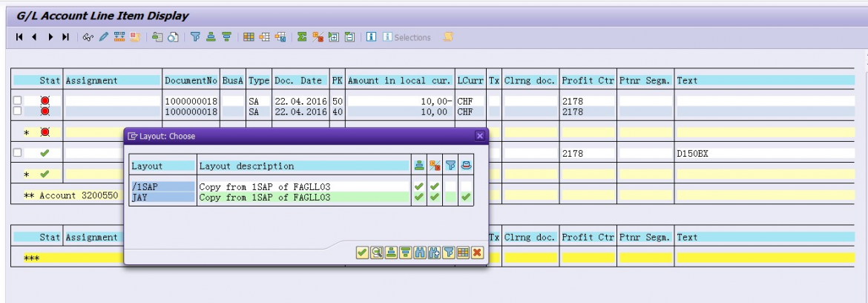Expand the subtotal levels icon
This screenshot has width=868, height=303.
(x=333, y=37)
